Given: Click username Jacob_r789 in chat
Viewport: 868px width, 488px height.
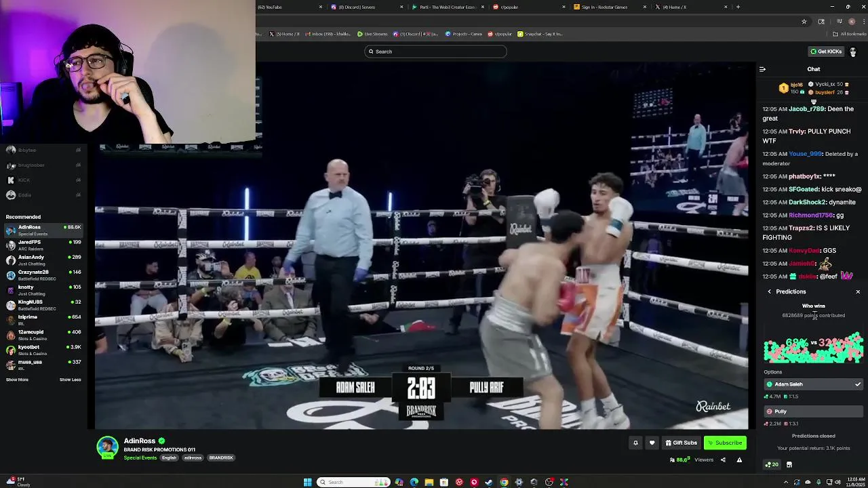Looking at the screenshot, I should click(x=806, y=109).
